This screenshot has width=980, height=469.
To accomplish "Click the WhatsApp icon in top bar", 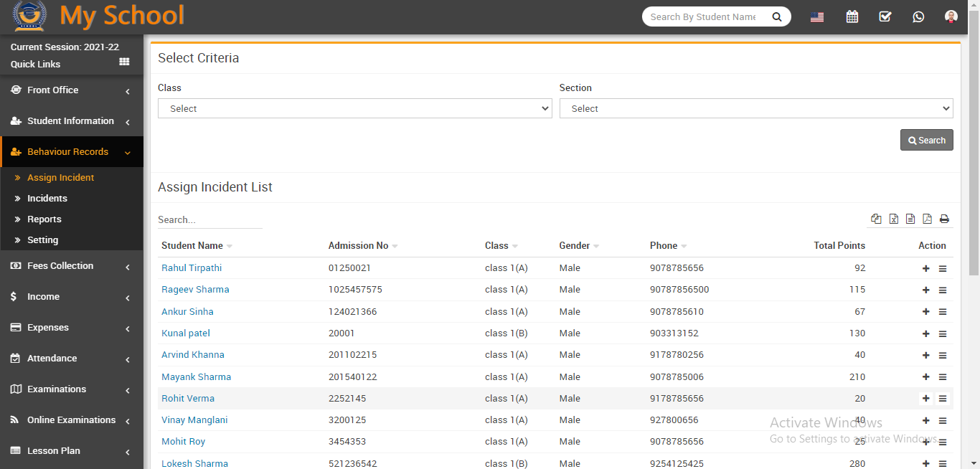I will [918, 16].
